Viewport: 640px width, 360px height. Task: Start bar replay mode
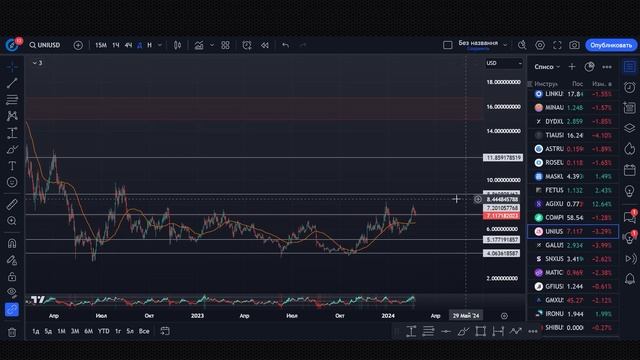[265, 45]
